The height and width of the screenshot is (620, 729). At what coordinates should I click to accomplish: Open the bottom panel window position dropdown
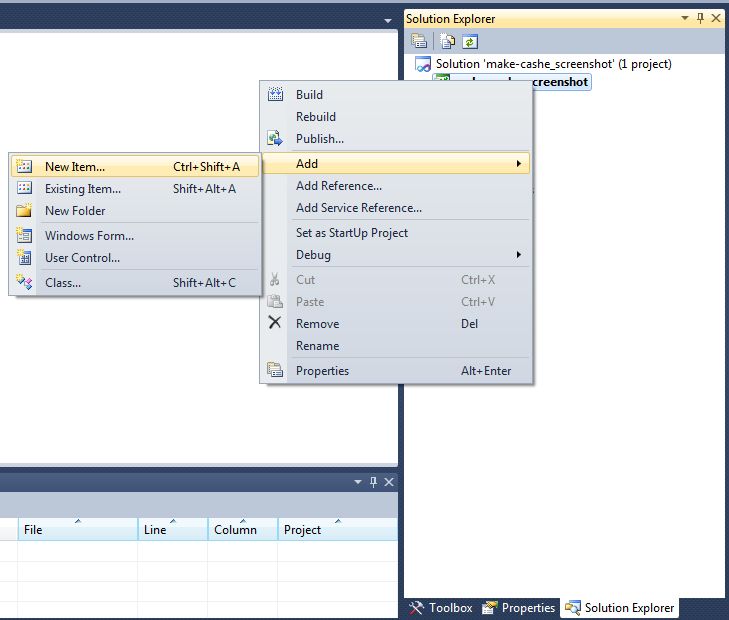click(x=358, y=482)
